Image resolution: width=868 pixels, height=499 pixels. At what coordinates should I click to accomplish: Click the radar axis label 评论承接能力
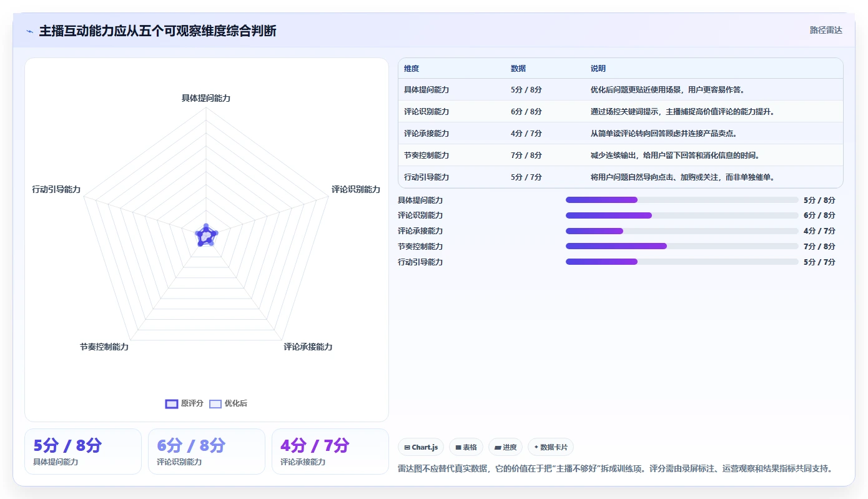pyautogui.click(x=308, y=347)
